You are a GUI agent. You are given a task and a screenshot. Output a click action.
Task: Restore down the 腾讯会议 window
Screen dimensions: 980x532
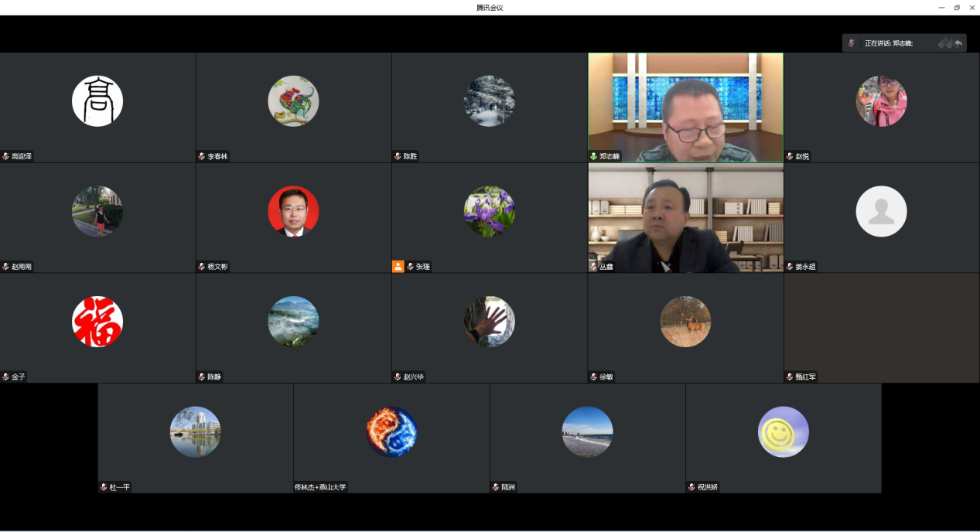click(957, 8)
